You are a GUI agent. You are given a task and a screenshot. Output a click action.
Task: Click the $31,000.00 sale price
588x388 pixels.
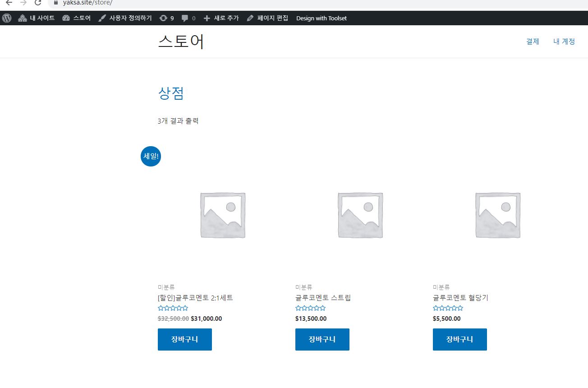coord(207,319)
